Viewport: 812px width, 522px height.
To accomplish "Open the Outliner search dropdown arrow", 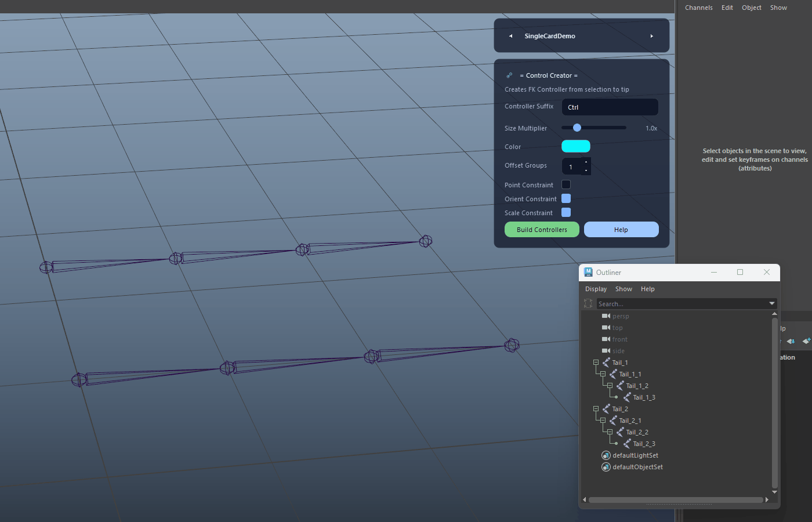I will (772, 303).
